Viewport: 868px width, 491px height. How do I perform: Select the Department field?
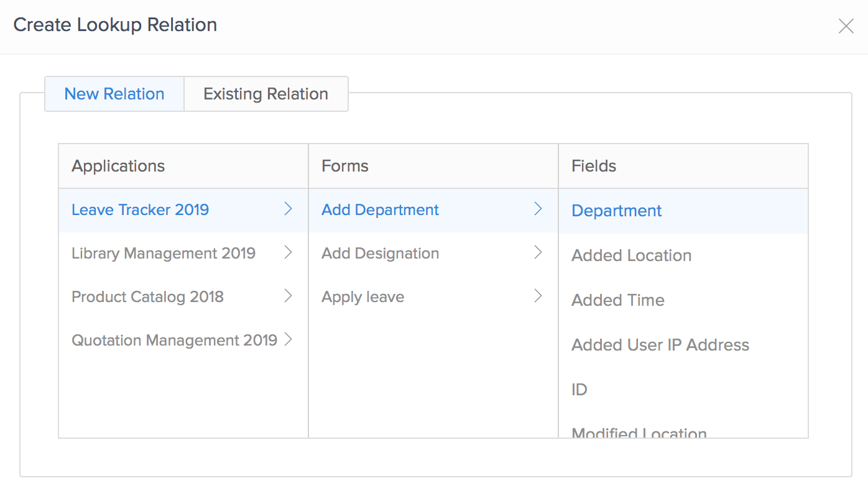coord(616,211)
